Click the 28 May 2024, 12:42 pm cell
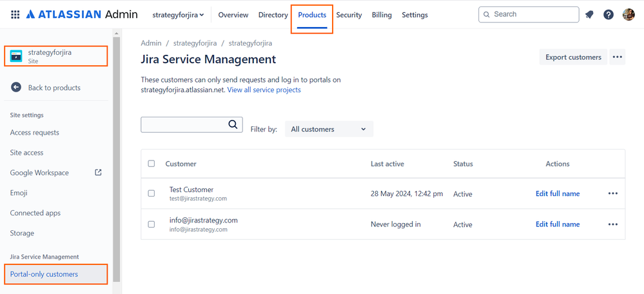Image resolution: width=644 pixels, height=294 pixels. click(x=407, y=193)
